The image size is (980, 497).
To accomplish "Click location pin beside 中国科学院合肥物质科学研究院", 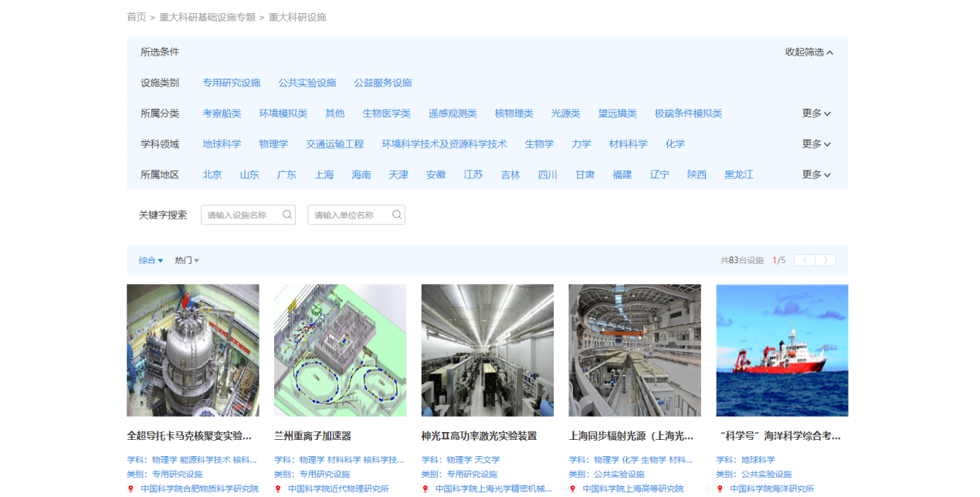I will [131, 489].
